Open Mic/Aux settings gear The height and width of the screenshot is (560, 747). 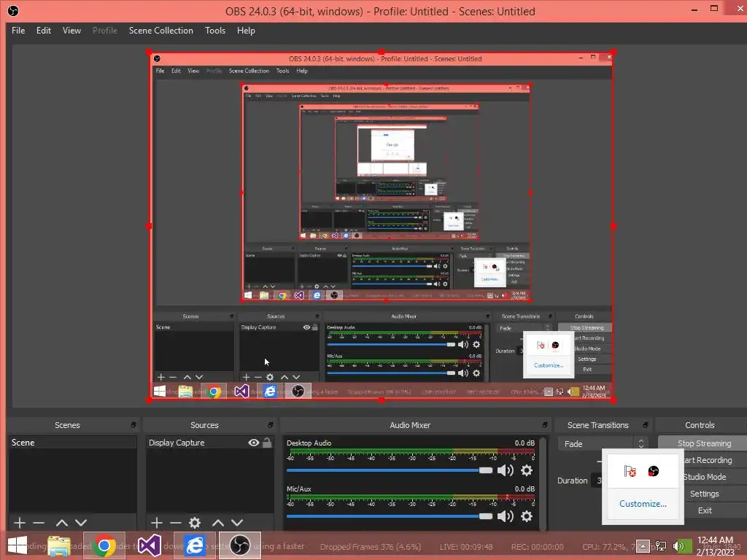point(527,516)
